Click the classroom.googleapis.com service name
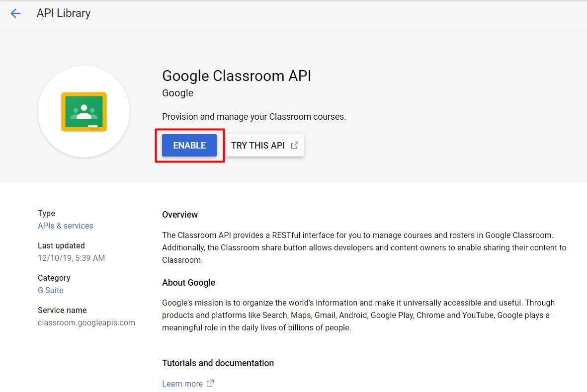 click(x=86, y=322)
